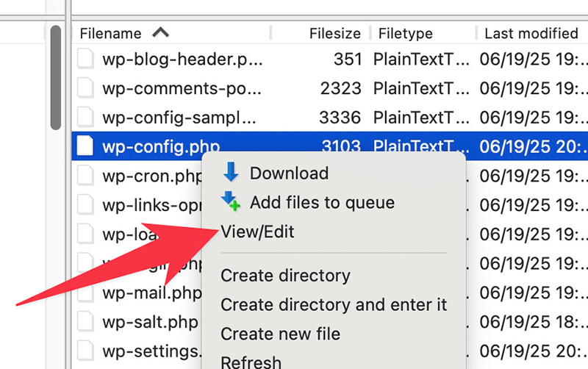
Task: Click the blue Download arrow icon
Action: pyautogui.click(x=231, y=172)
